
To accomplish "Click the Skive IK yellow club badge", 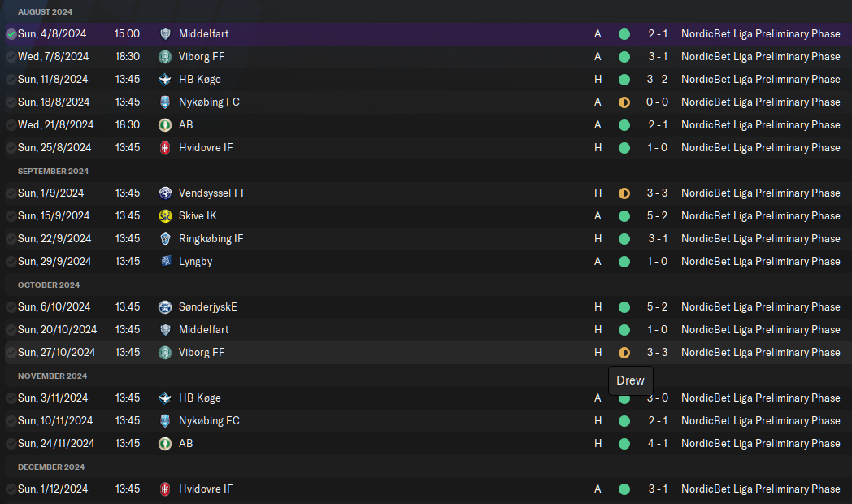I will point(165,216).
